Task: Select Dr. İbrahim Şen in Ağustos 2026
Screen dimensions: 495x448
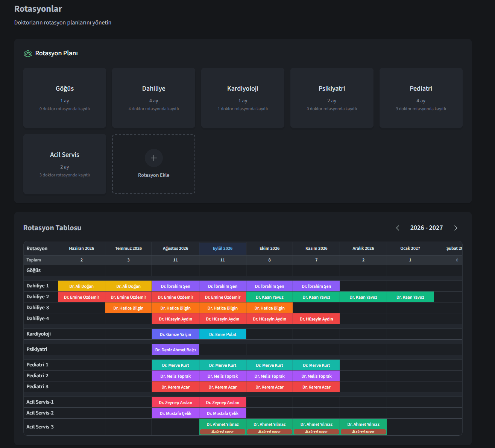Action: (x=175, y=286)
